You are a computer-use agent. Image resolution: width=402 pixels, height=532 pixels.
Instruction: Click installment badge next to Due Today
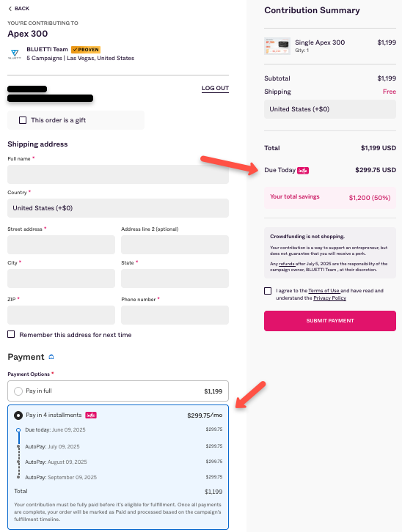303,171
